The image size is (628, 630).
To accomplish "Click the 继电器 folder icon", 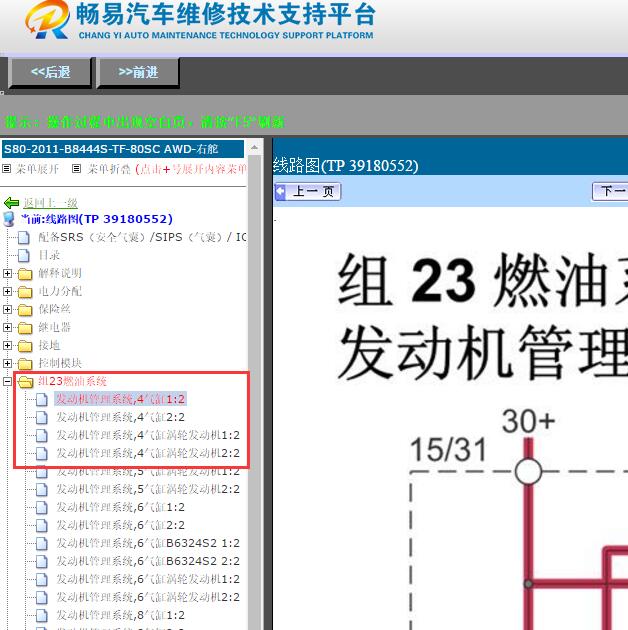I will pos(25,328).
